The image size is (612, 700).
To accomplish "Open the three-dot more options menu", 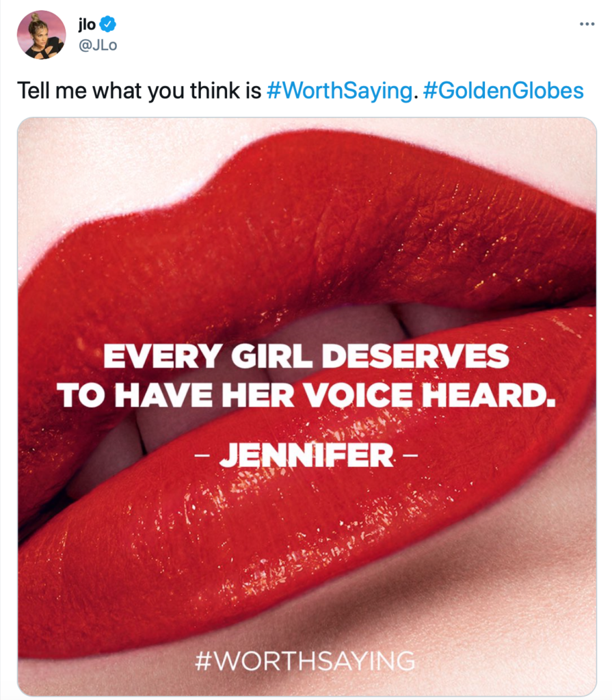I will (x=587, y=24).
